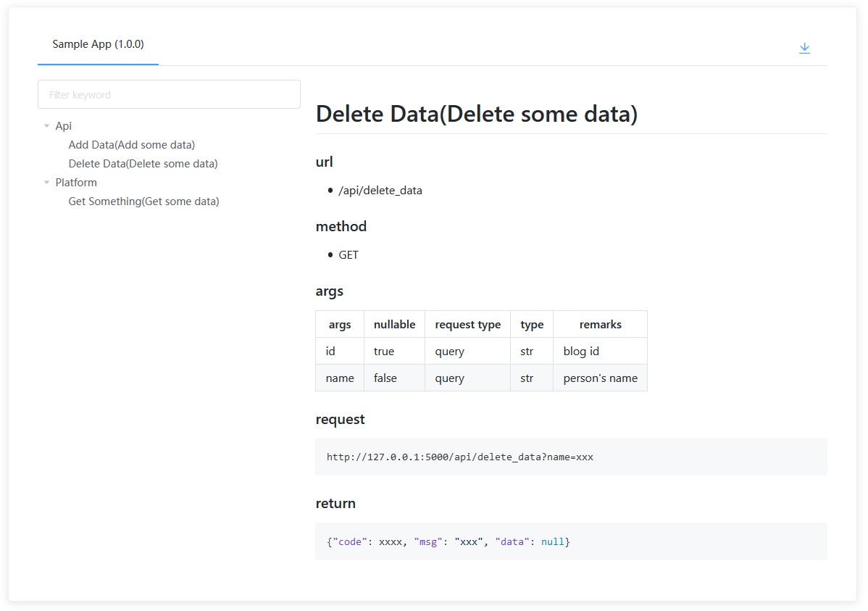Click the Filter keyword input field
This screenshot has width=868, height=611.
(169, 95)
